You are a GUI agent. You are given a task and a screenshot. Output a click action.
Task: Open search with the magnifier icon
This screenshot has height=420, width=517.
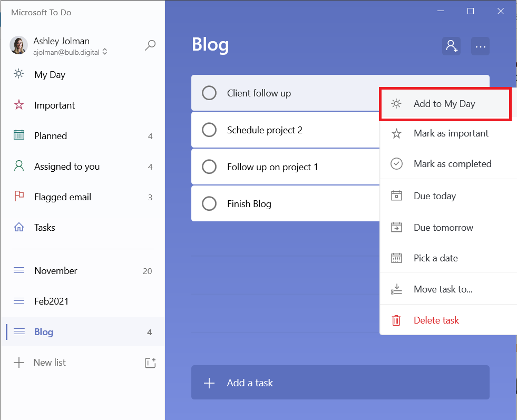point(150,45)
